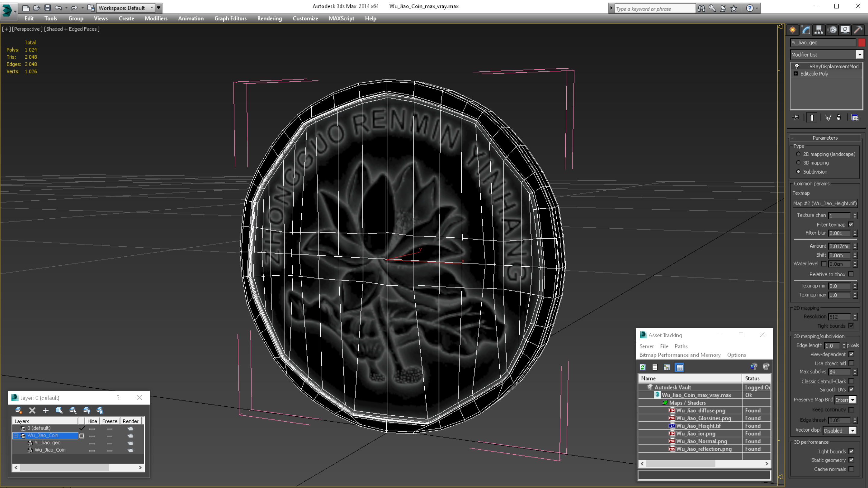Save the scene with the Save icon
This screenshot has height=488, width=868.
(48, 8)
